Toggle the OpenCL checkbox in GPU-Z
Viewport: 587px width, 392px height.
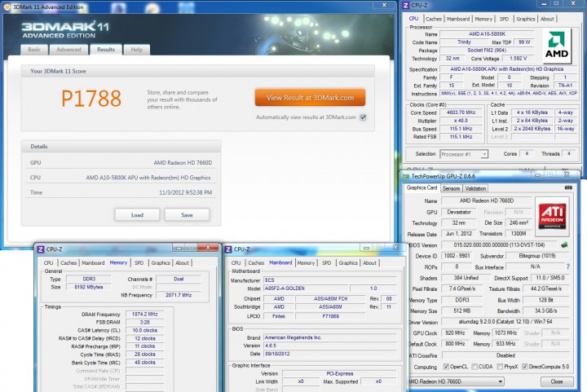tap(445, 367)
